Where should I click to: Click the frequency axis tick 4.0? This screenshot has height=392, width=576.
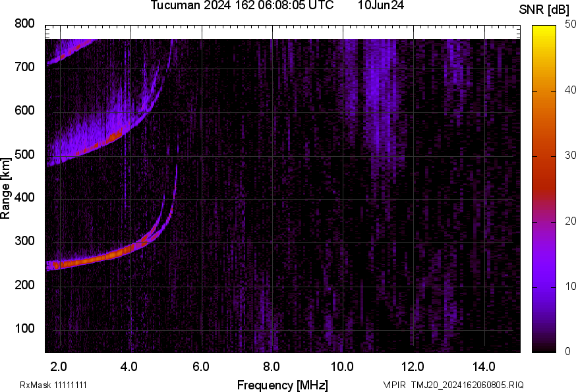click(x=129, y=367)
